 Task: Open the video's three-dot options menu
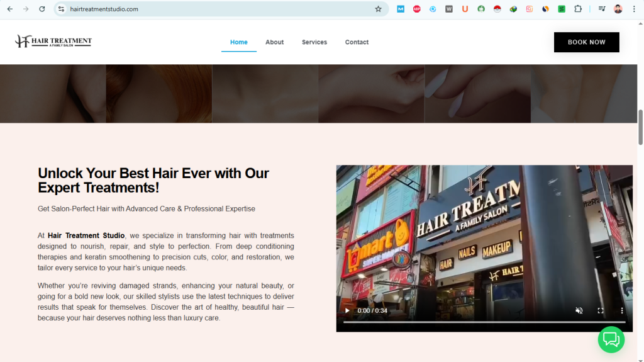point(622,310)
